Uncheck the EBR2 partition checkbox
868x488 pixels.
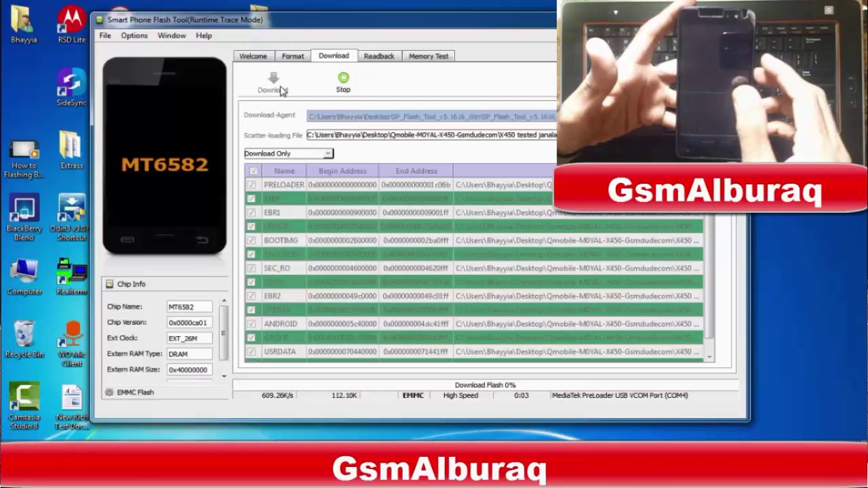(x=252, y=296)
